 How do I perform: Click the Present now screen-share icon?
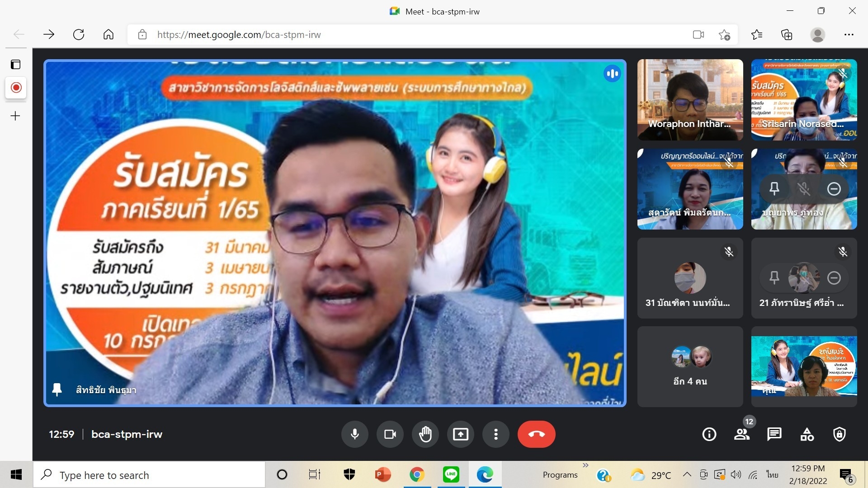tap(460, 434)
